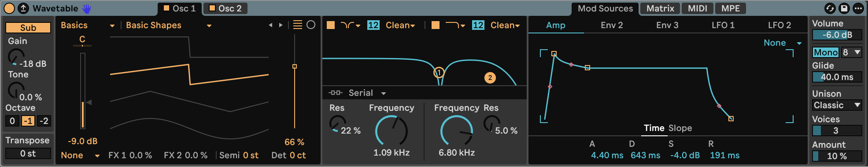Switch to the Osc 1 tab
868x167 pixels.
(x=180, y=8)
